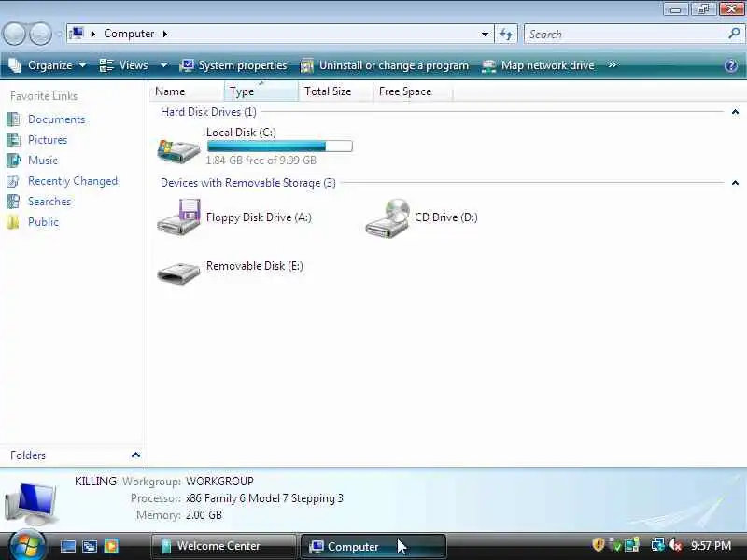Sort by the Free Space column
The height and width of the screenshot is (560, 747).
(413, 91)
